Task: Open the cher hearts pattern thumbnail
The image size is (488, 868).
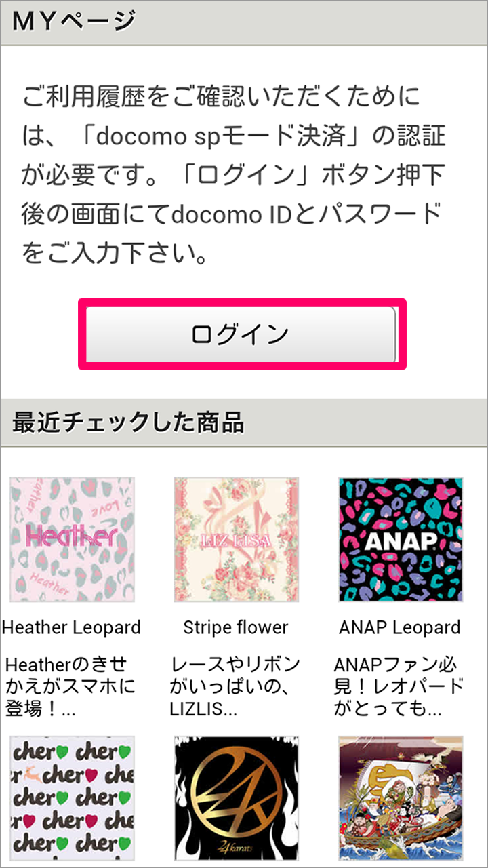Action: [x=72, y=799]
